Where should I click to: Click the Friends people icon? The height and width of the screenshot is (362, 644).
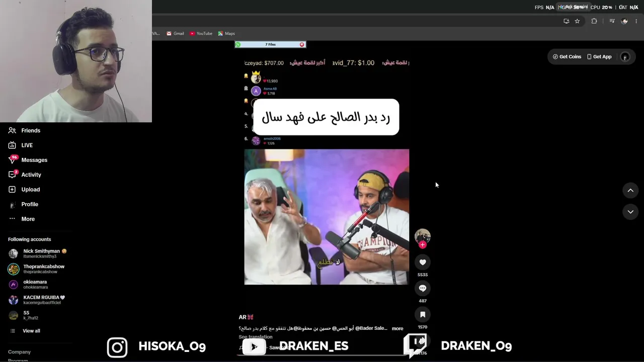point(12,130)
